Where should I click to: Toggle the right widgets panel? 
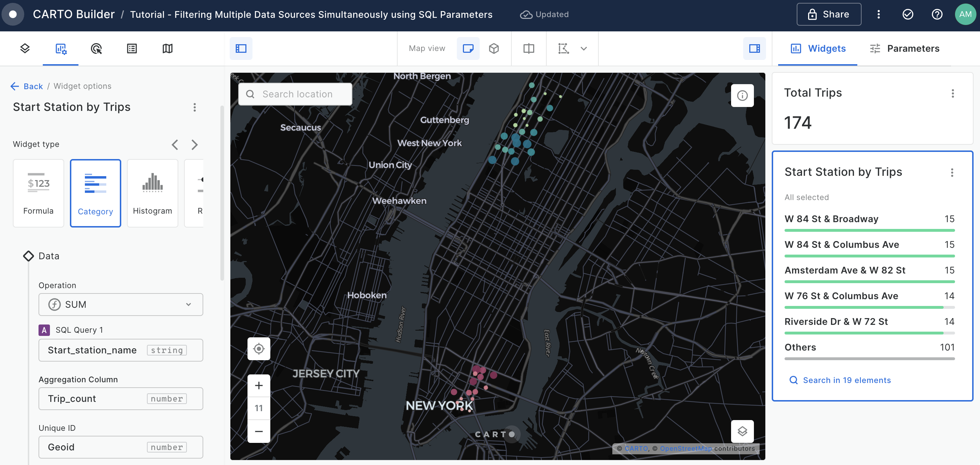754,48
